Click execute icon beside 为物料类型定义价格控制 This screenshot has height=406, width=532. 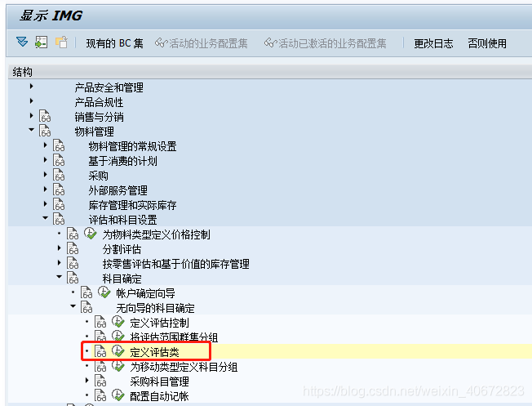(x=91, y=234)
